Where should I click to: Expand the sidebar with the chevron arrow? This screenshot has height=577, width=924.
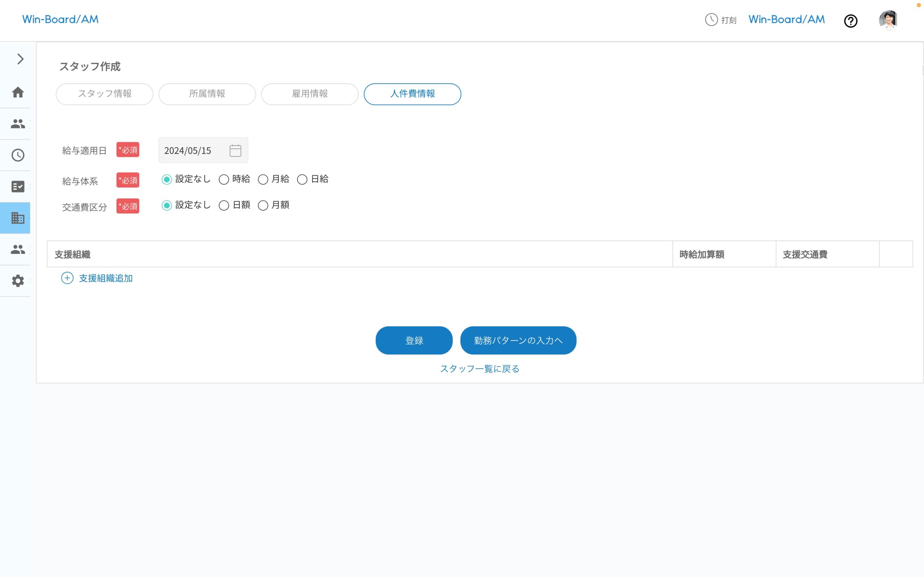tap(20, 59)
